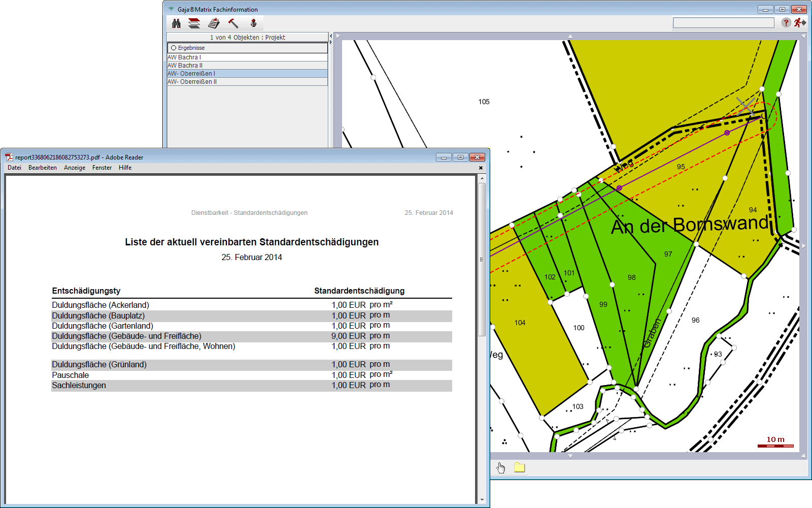The height and width of the screenshot is (508, 812).
Task: Open the Datei menu
Action: click(x=14, y=168)
